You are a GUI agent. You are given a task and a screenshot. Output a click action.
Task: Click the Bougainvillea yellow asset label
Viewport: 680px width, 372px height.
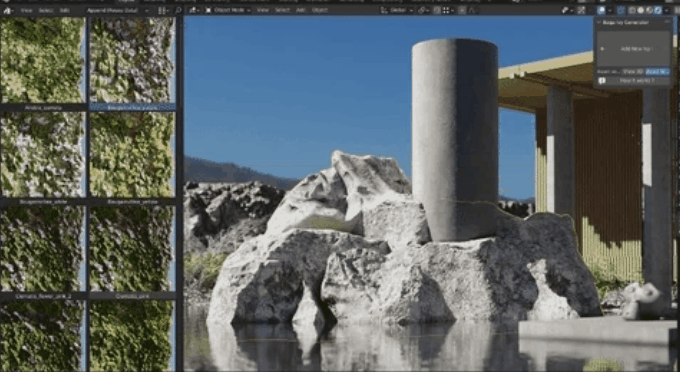tap(132, 202)
